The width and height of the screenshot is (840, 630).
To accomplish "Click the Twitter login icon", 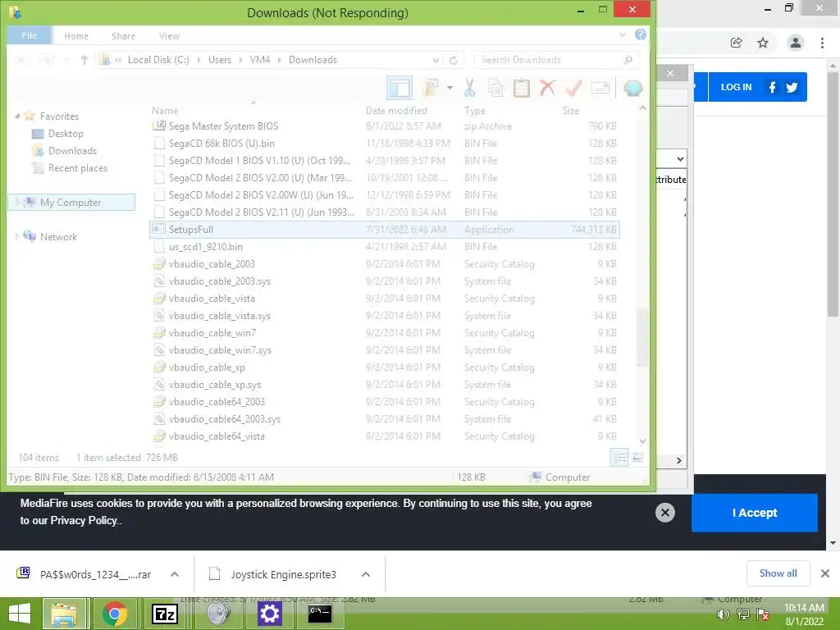I will [792, 87].
